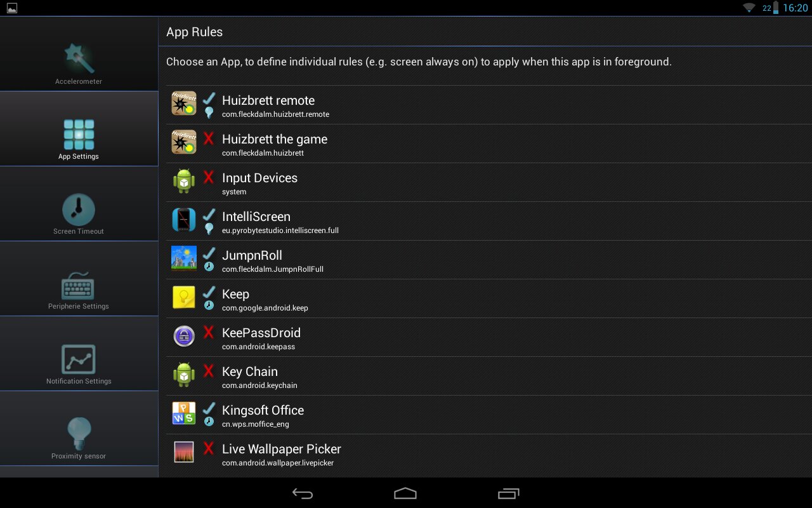Open Peripherie Settings keyboard icon
The width and height of the screenshot is (812, 508).
[x=79, y=285]
